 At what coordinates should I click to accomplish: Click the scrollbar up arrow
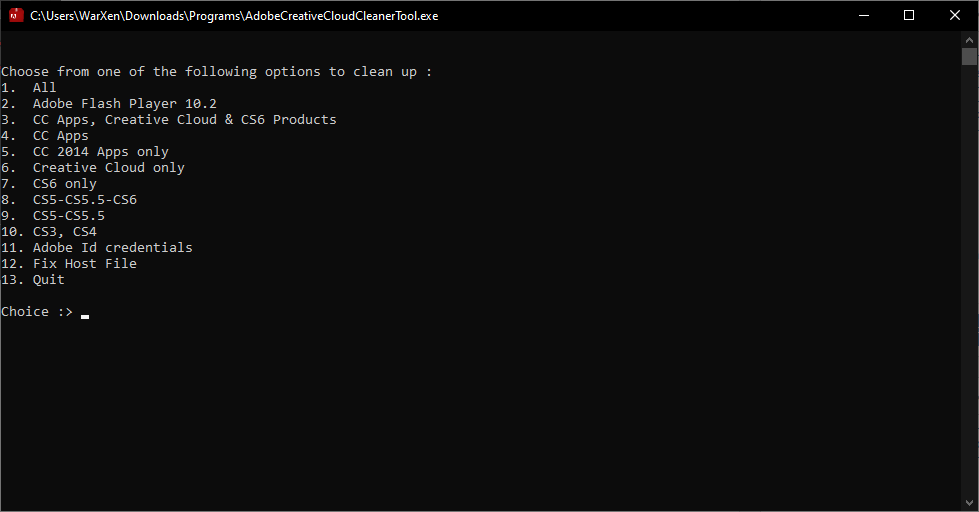click(x=969, y=38)
